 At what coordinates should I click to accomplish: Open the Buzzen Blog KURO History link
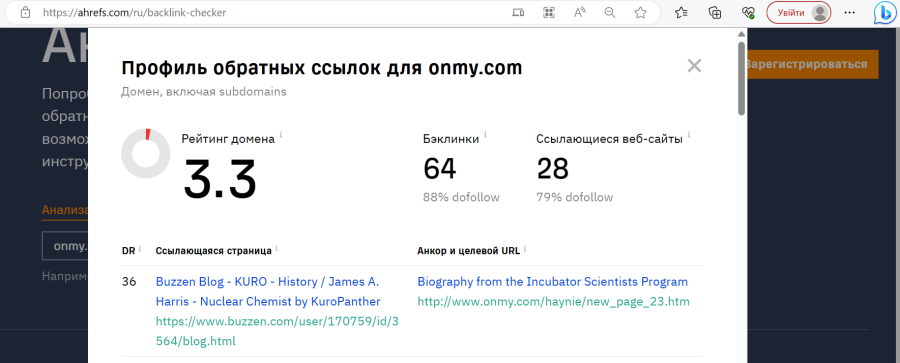268,292
